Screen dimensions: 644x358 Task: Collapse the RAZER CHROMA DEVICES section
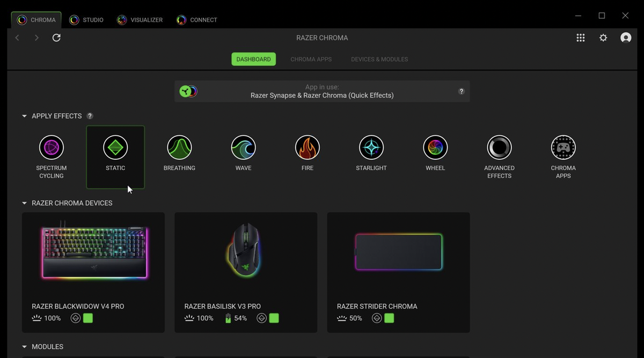tap(24, 203)
